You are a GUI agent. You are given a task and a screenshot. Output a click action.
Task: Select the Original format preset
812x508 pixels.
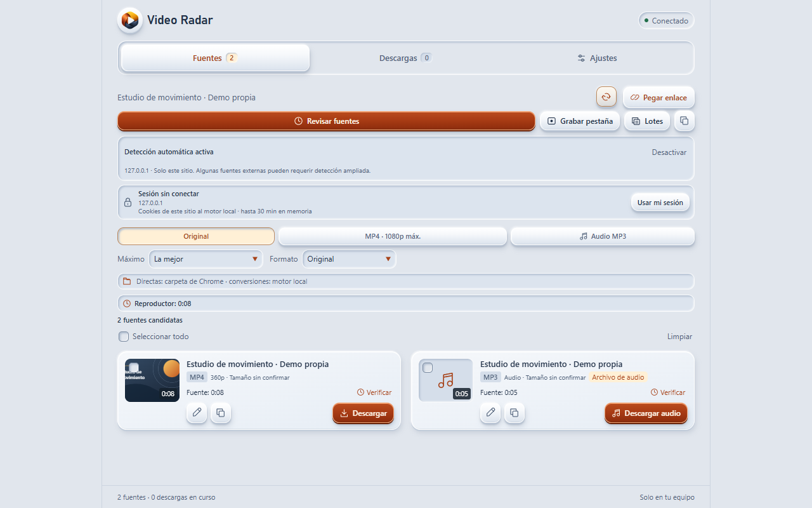click(x=196, y=236)
